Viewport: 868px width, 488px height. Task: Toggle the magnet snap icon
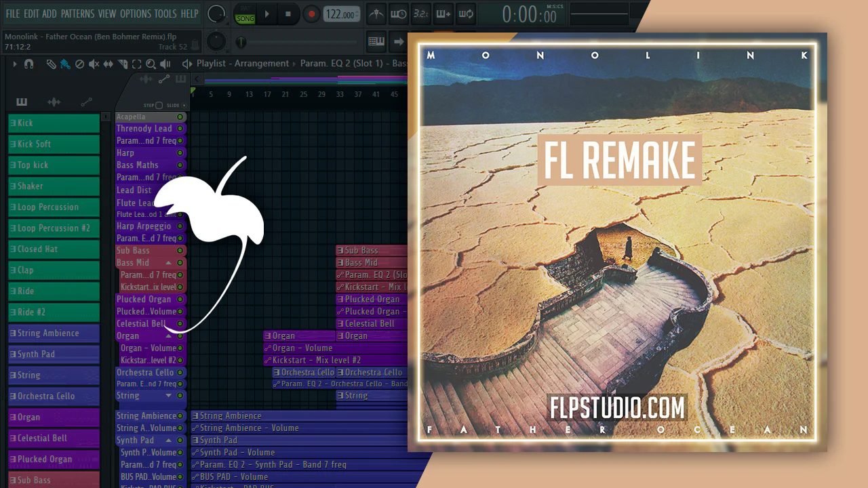coord(28,64)
